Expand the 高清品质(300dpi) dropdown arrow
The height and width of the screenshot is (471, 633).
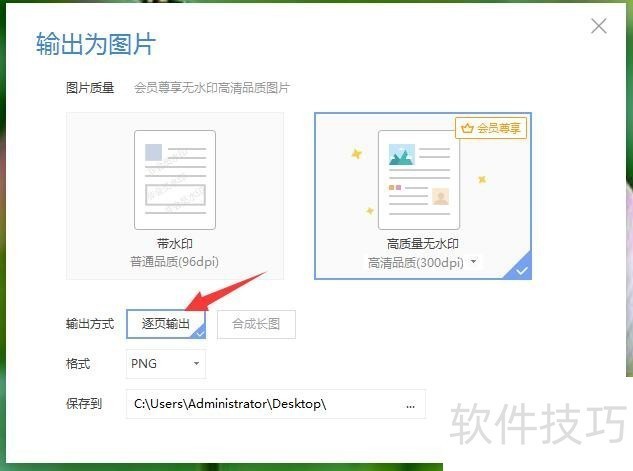tap(474, 262)
